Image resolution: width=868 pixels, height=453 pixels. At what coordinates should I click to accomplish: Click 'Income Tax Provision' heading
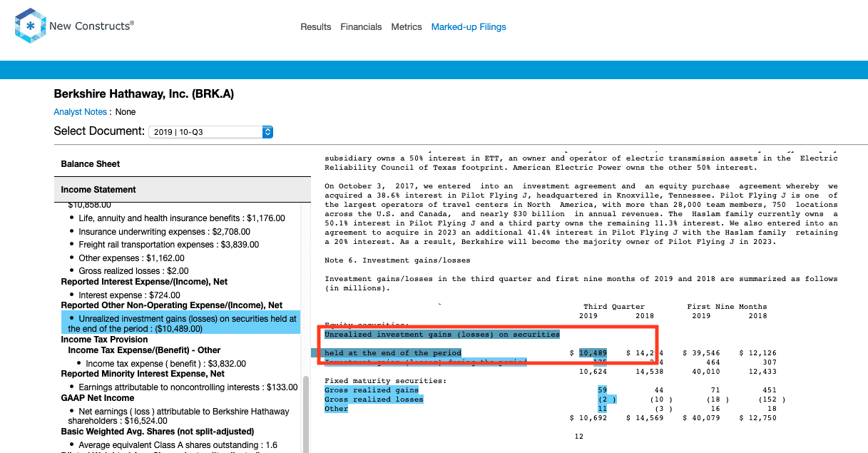click(105, 340)
